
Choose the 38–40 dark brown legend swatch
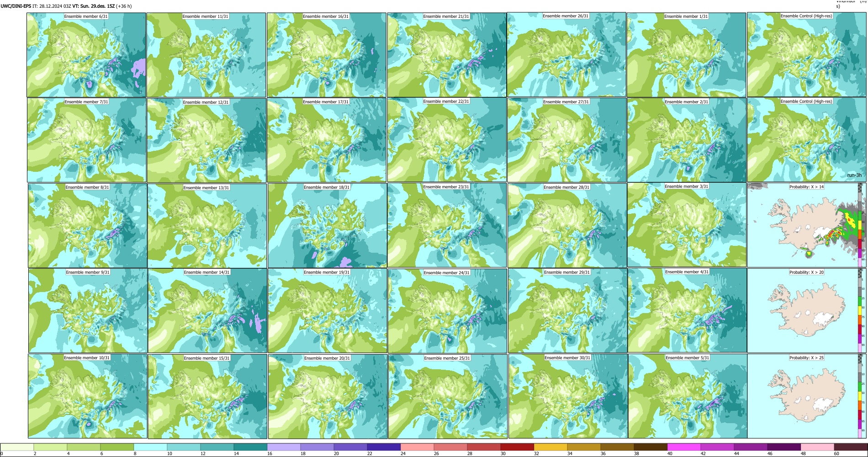651,447
